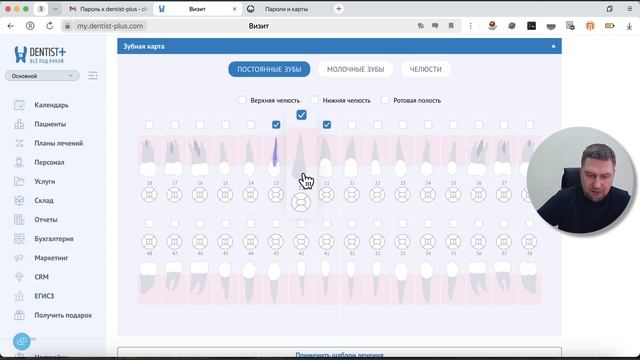Open the Планы лечений sidebar icon
The image size is (640, 360).
tap(19, 143)
